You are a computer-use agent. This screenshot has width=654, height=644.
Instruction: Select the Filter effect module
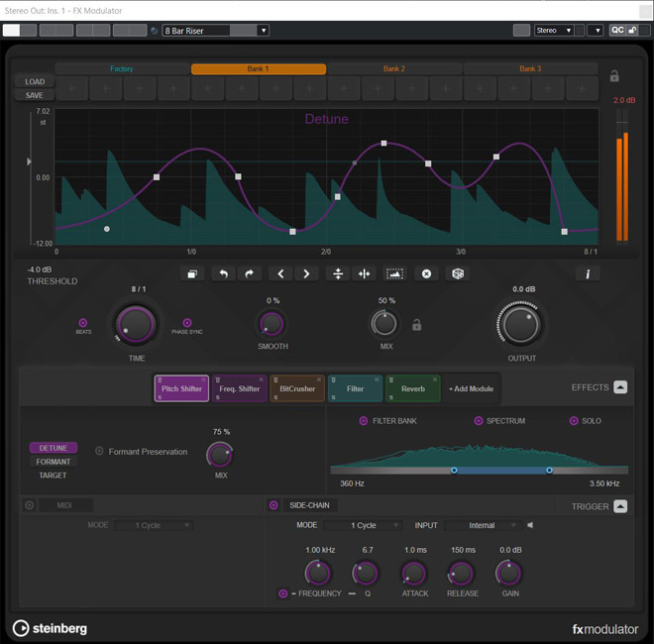(x=355, y=388)
